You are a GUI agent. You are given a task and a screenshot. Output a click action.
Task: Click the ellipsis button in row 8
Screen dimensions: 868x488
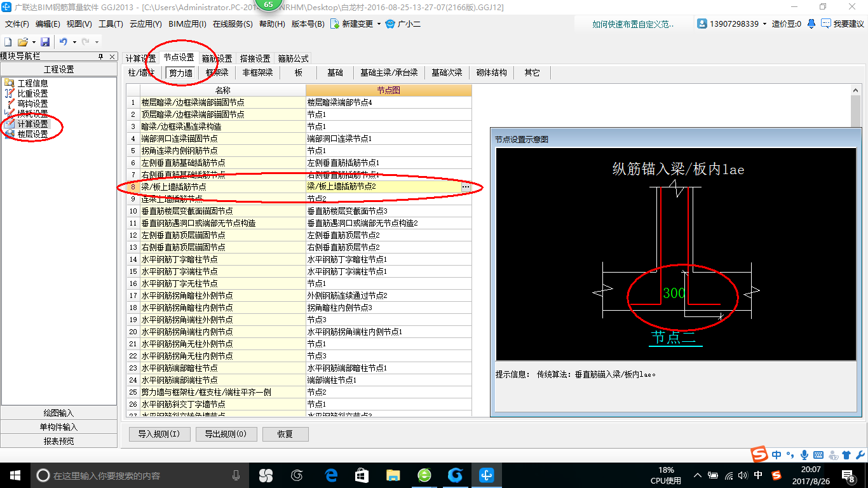tap(466, 187)
